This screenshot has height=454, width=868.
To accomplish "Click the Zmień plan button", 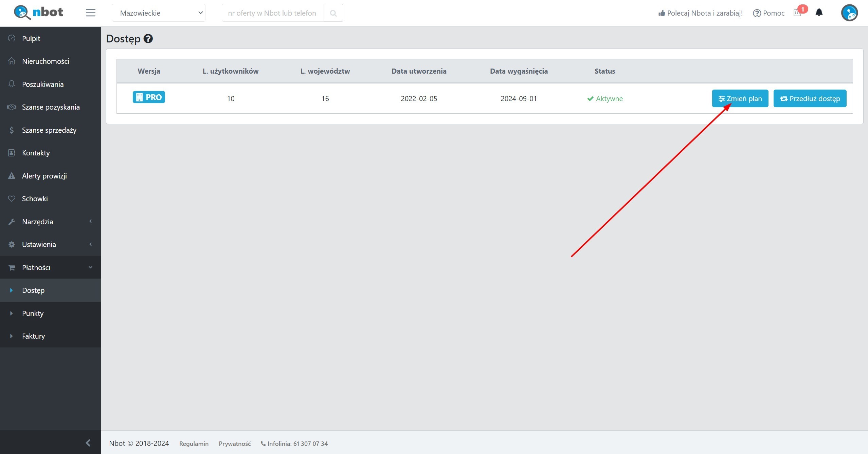I will tap(740, 98).
